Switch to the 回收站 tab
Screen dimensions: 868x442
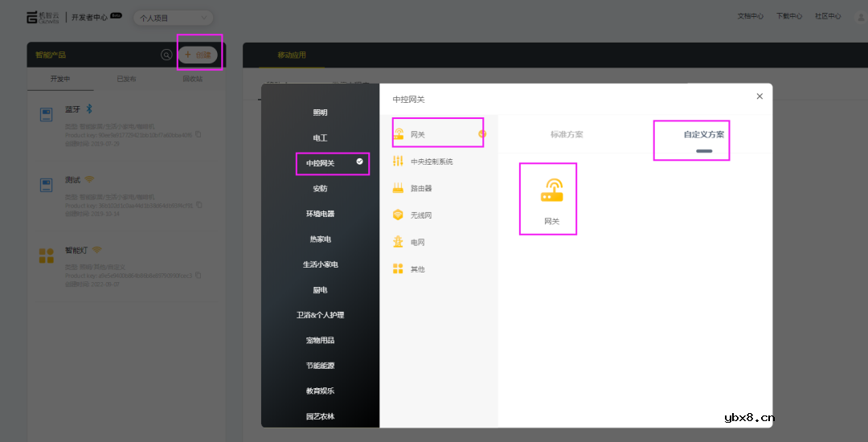[193, 79]
